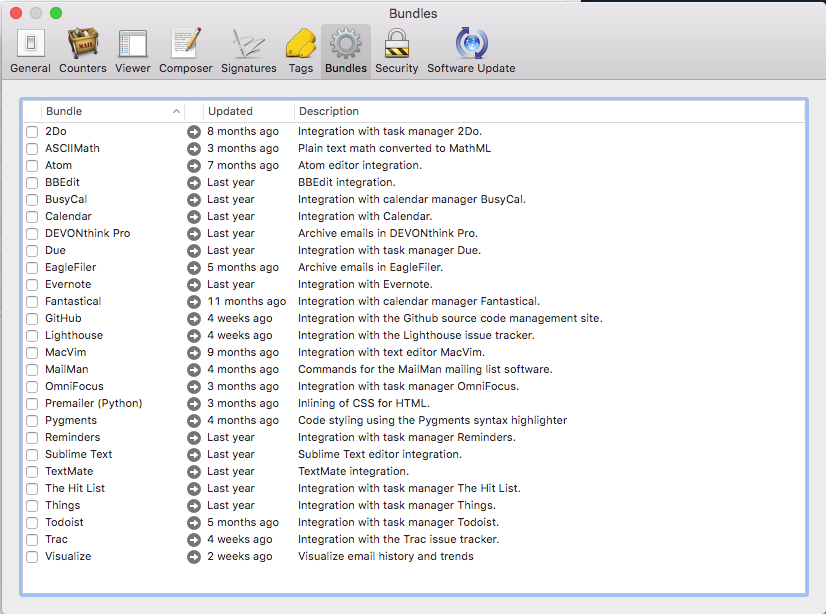Select the The Hit List bundle name

pyautogui.click(x=75, y=488)
